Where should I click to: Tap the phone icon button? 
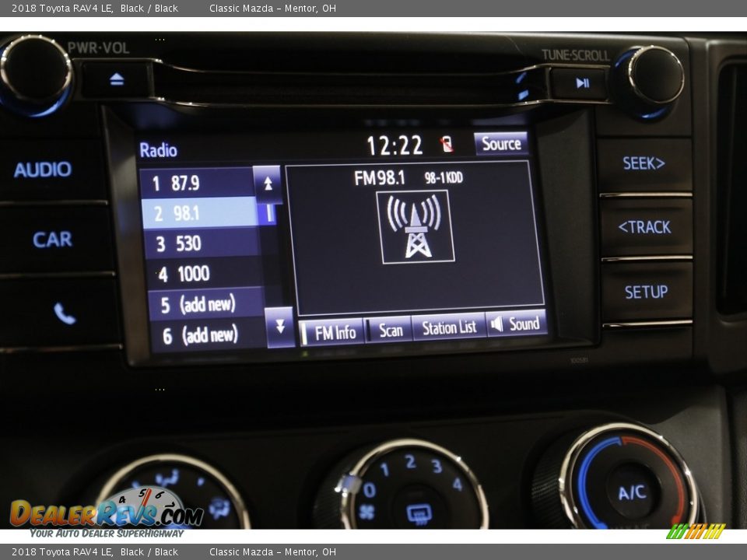pos(64,313)
